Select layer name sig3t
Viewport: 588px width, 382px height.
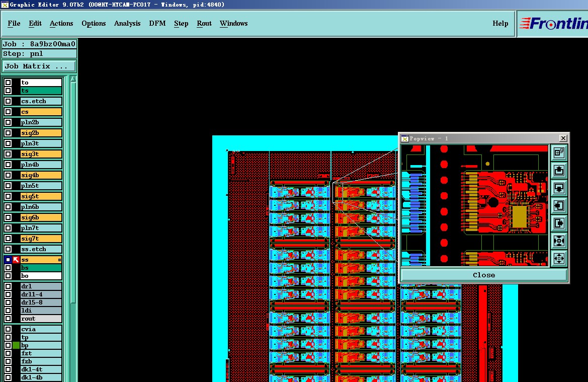[41, 154]
